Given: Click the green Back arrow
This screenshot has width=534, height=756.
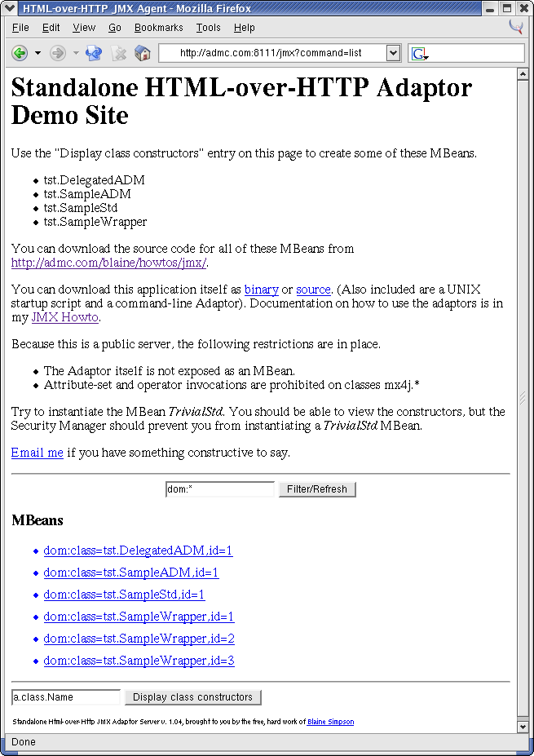Looking at the screenshot, I should (20, 53).
